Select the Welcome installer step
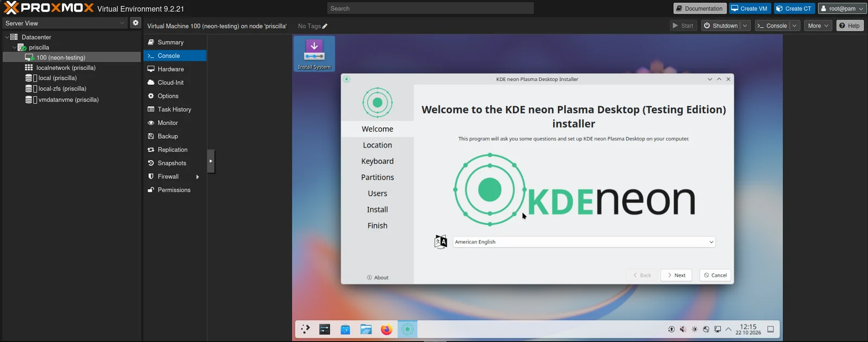 click(x=378, y=129)
